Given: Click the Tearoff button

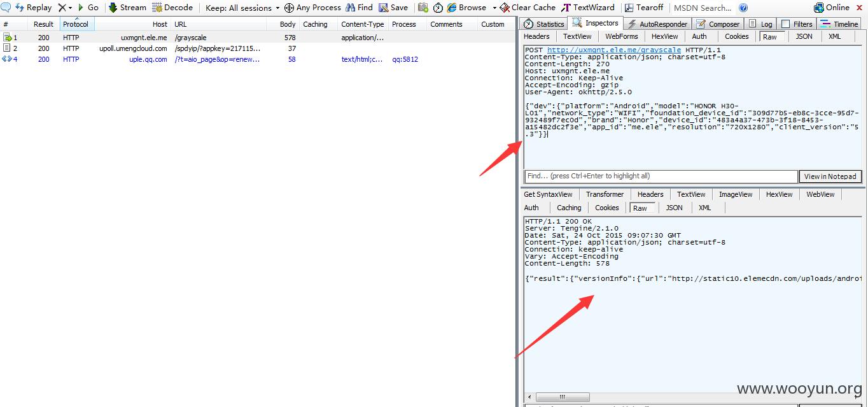Looking at the screenshot, I should (644, 8).
